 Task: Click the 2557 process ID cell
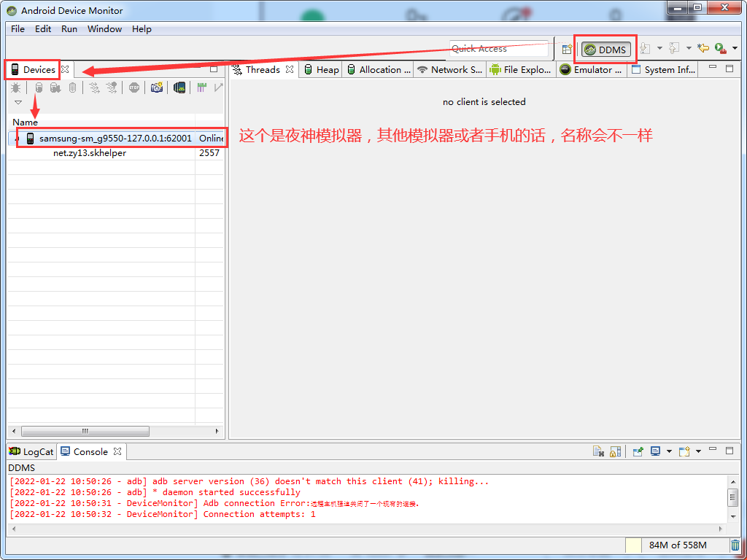coord(209,153)
